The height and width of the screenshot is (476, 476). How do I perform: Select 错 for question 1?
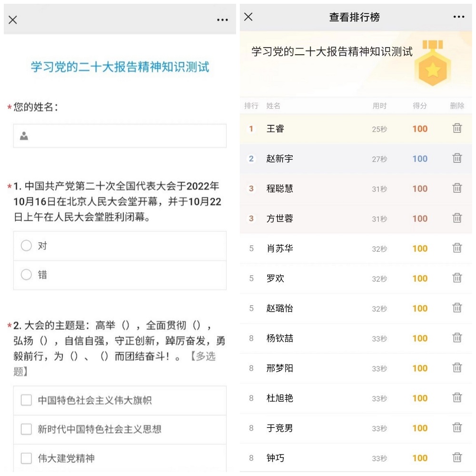coord(27,275)
